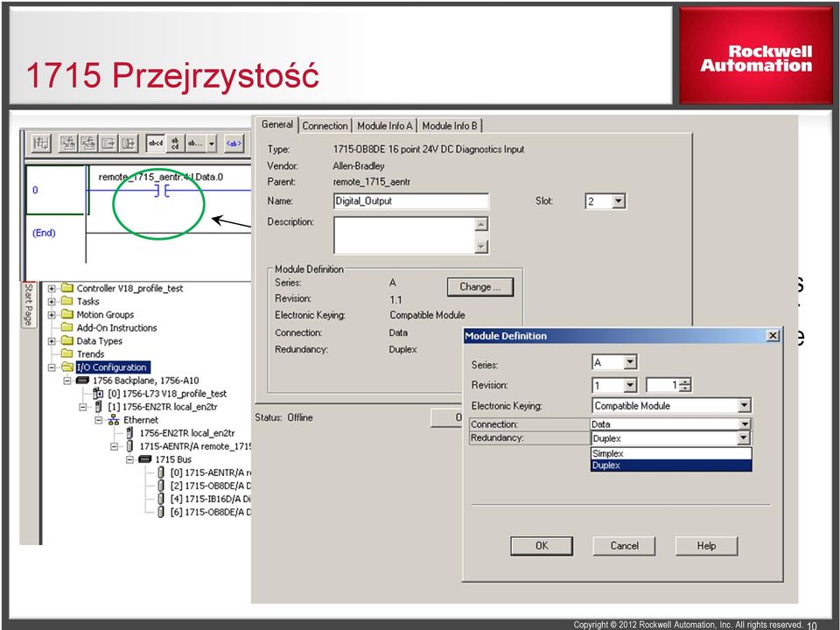Screen dimensions: 840x630
Task: Select rung number 0 in ladder editor
Action: click(35, 190)
